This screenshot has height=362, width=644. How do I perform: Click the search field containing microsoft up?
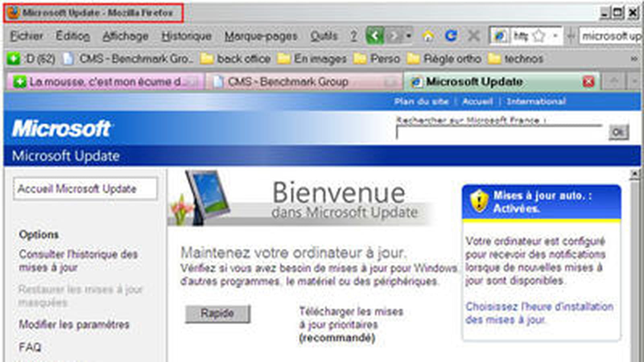click(x=610, y=36)
